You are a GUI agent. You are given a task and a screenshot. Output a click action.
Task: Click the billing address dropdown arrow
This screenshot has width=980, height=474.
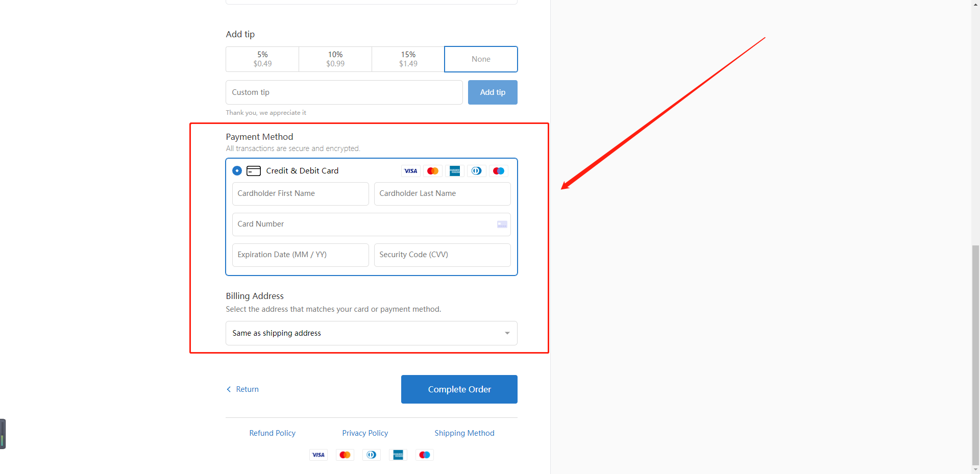pyautogui.click(x=507, y=333)
